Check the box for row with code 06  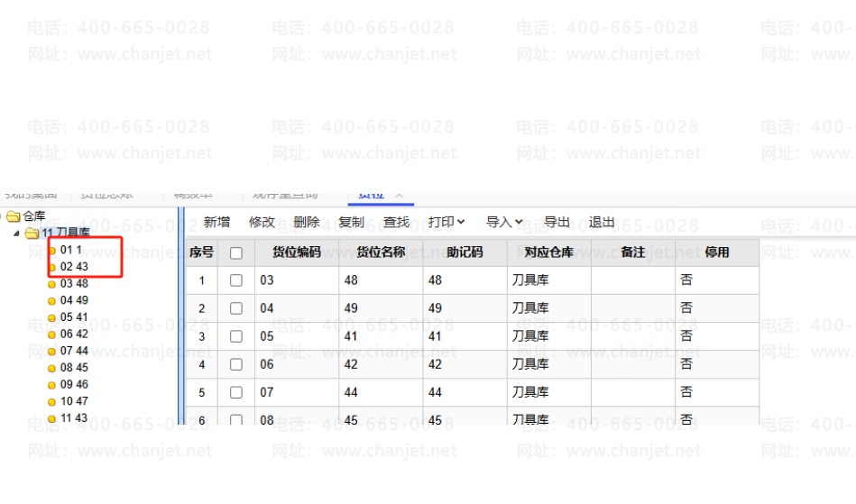(236, 365)
